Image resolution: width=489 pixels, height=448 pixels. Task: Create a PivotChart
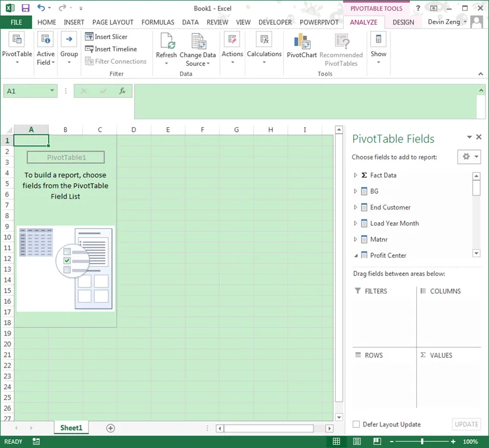point(302,46)
